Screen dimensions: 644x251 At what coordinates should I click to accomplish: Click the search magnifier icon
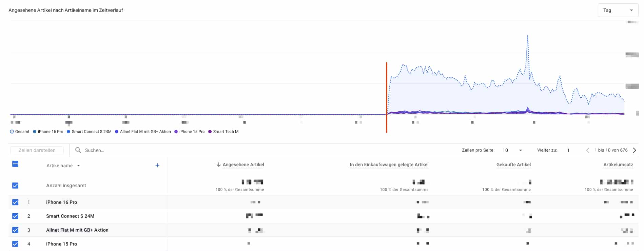point(78,150)
